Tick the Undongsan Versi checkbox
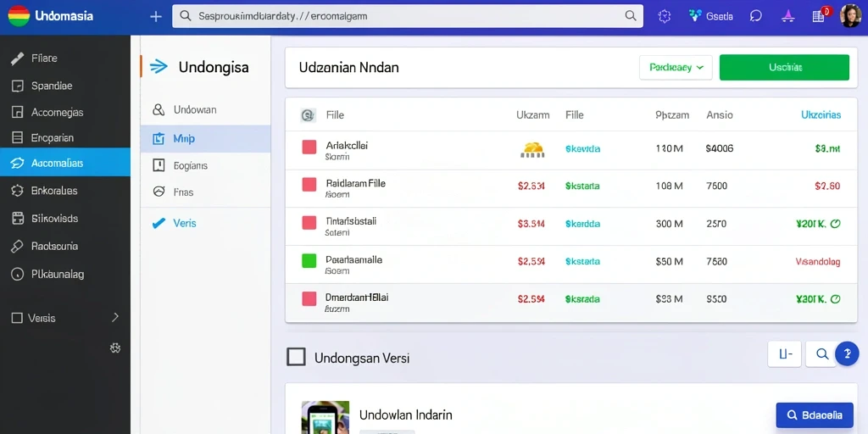Viewport: 868px width, 434px height. 296,357
